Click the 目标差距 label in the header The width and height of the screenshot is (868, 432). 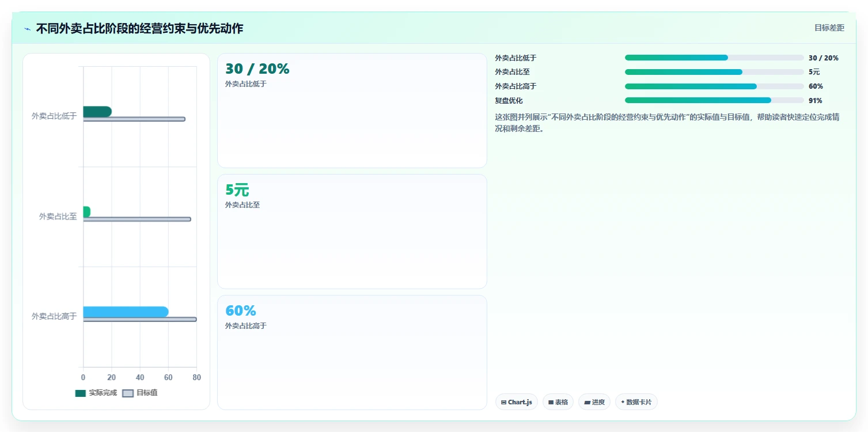click(x=829, y=28)
